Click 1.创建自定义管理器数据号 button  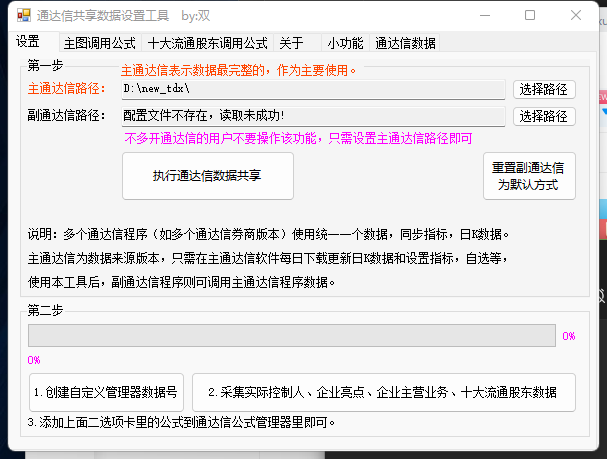106,392
